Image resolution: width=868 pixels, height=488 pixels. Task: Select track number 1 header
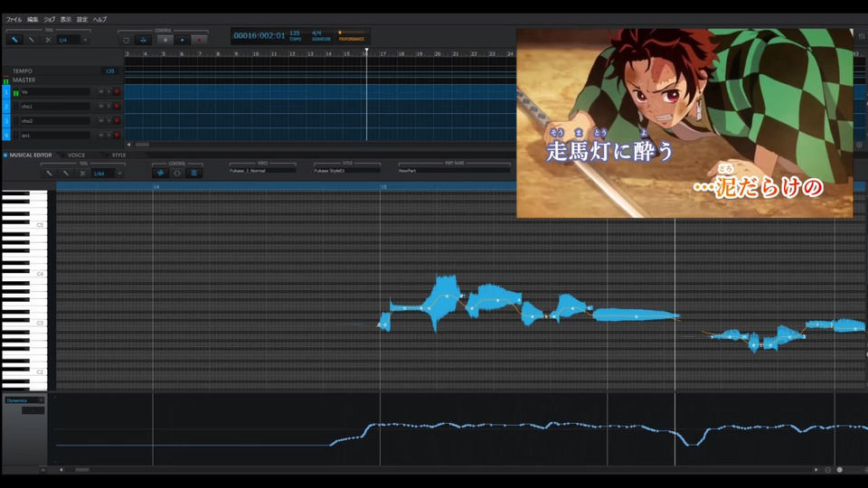pyautogui.click(x=6, y=92)
